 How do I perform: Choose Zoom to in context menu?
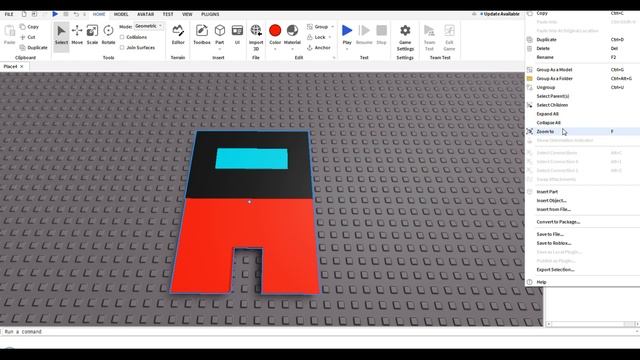pos(582,131)
